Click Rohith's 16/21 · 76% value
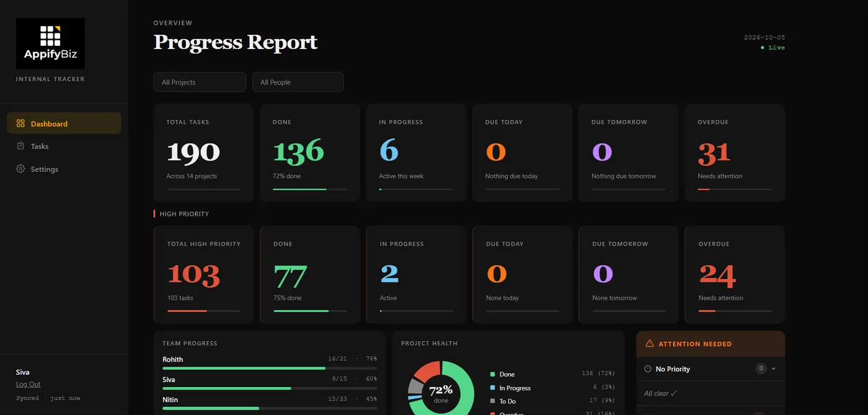This screenshot has width=868, height=415. (352, 359)
